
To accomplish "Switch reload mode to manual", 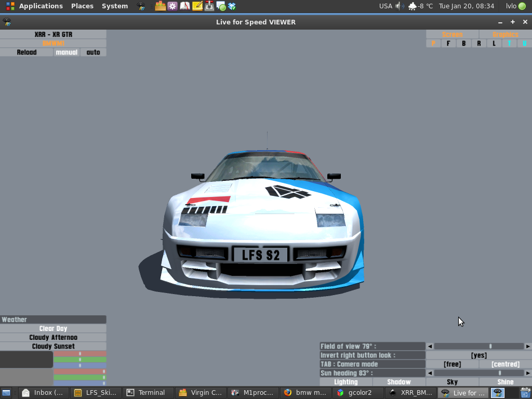I will tap(66, 52).
